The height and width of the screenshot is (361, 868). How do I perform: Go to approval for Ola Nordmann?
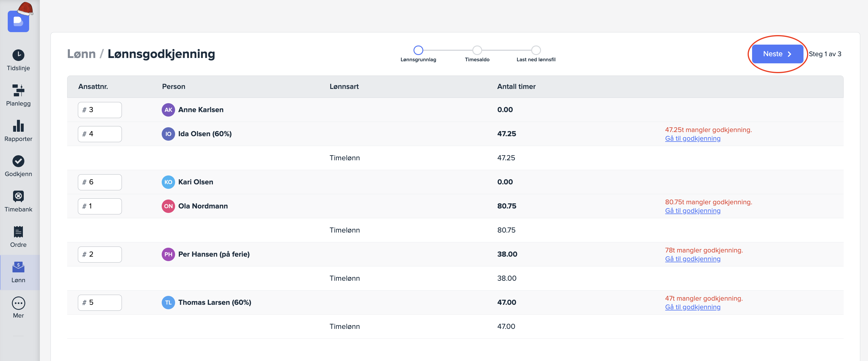(x=692, y=211)
